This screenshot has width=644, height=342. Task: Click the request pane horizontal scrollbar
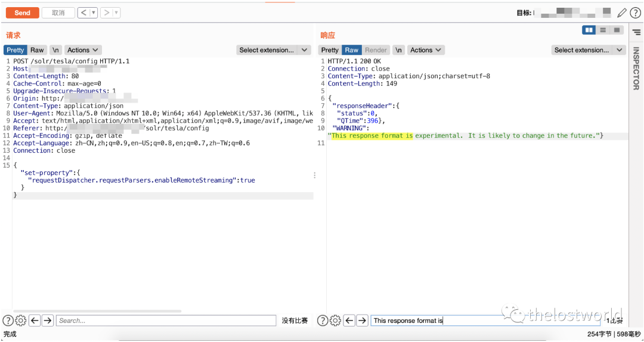(x=97, y=311)
